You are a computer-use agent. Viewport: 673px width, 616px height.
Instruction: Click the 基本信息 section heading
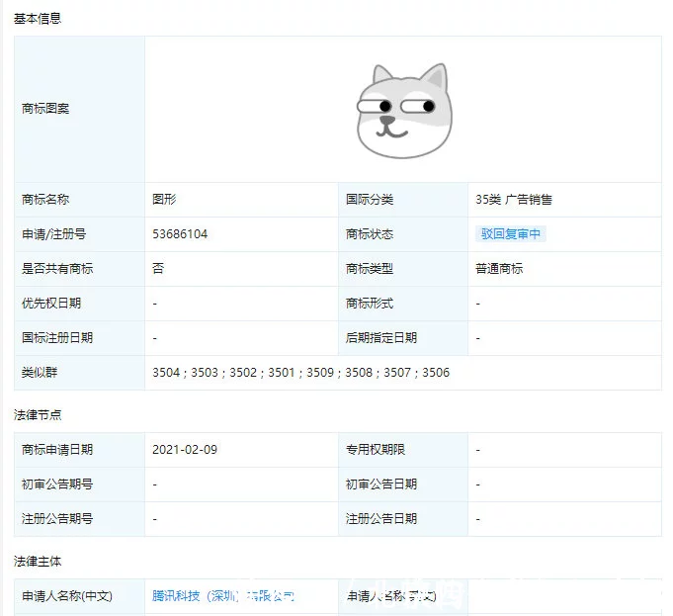point(38,19)
